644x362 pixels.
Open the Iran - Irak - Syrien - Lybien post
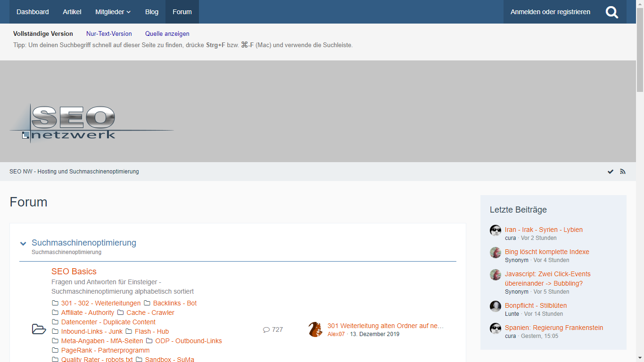[544, 230]
